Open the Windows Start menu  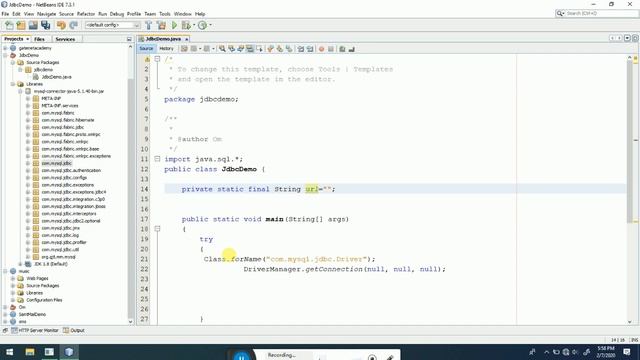[x=9, y=352]
